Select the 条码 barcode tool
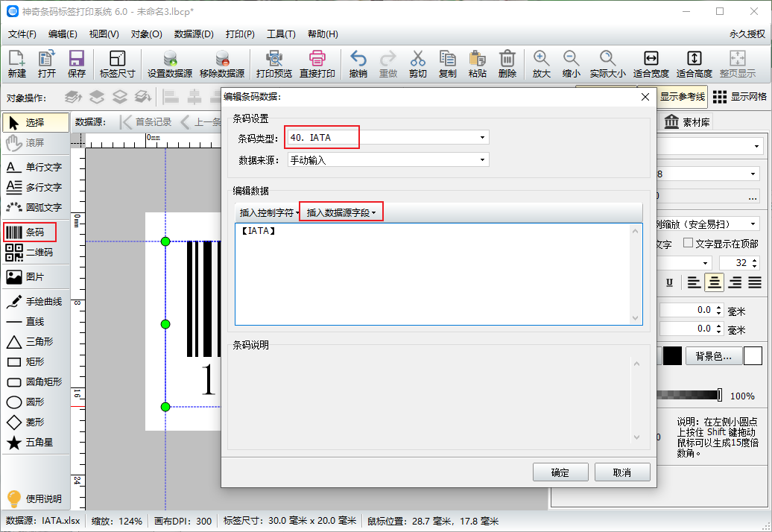Screen dimensions: 772x532 point(30,232)
